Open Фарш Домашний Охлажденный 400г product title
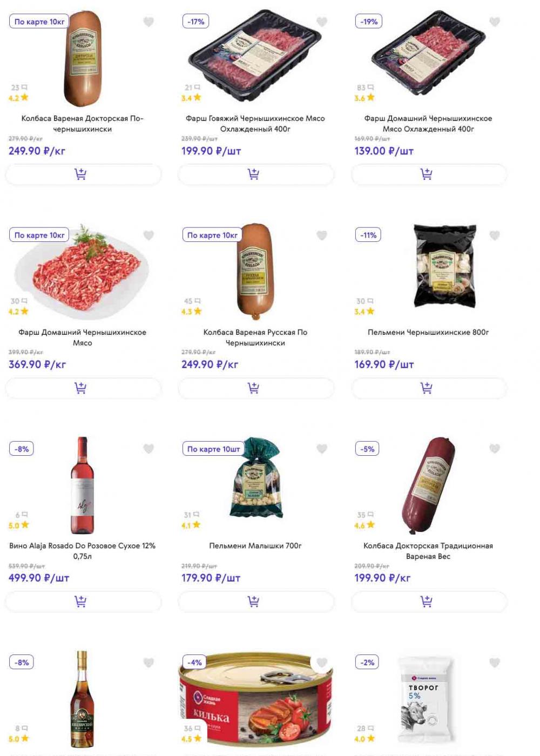540x756 pixels. [x=428, y=124]
